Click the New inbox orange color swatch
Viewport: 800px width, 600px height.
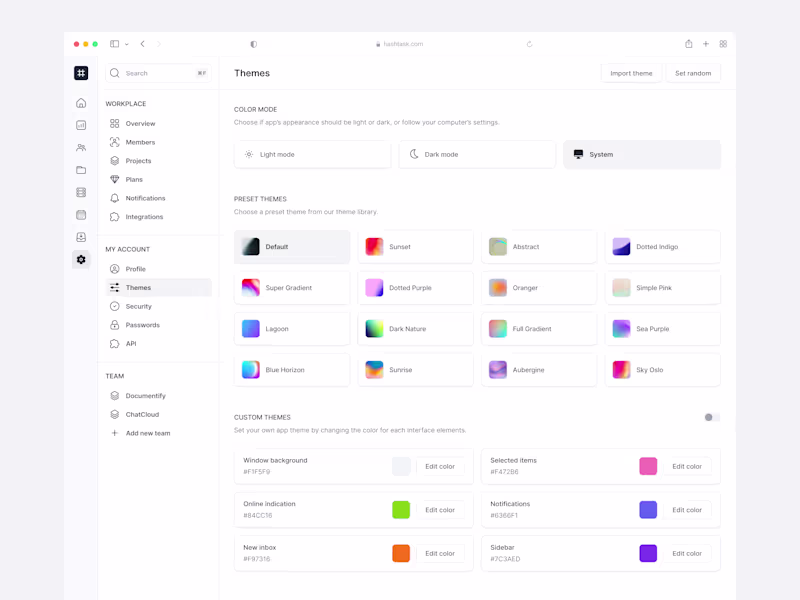(401, 553)
